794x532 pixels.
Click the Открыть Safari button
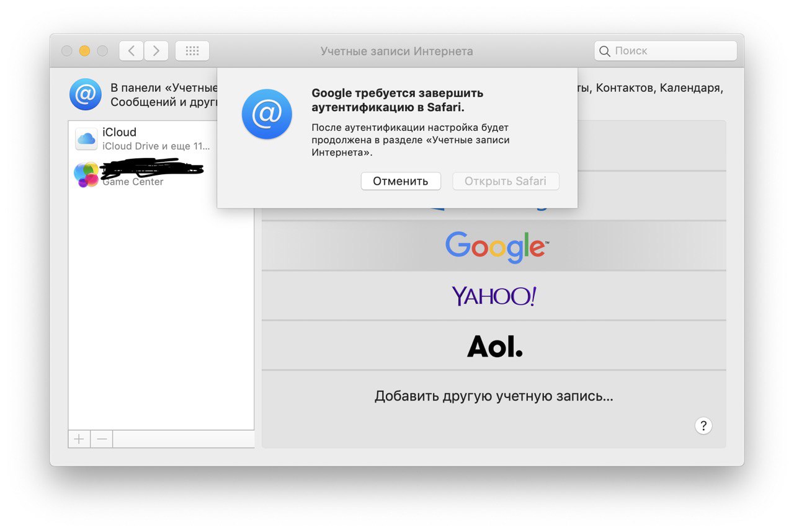tap(506, 181)
